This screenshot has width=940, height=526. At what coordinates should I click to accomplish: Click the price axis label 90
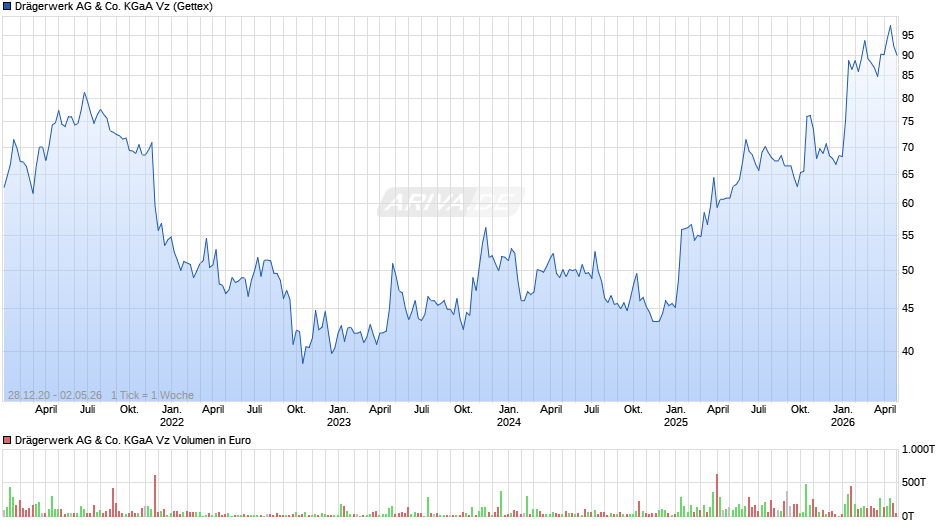908,55
